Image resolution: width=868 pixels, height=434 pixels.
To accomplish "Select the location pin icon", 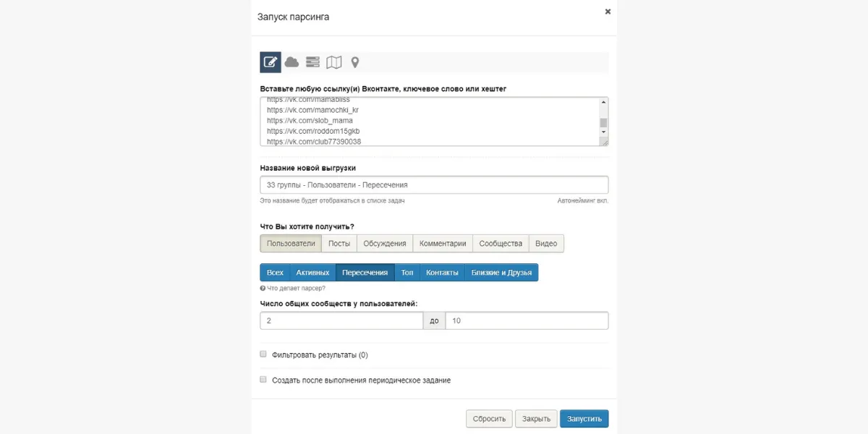I will click(355, 62).
